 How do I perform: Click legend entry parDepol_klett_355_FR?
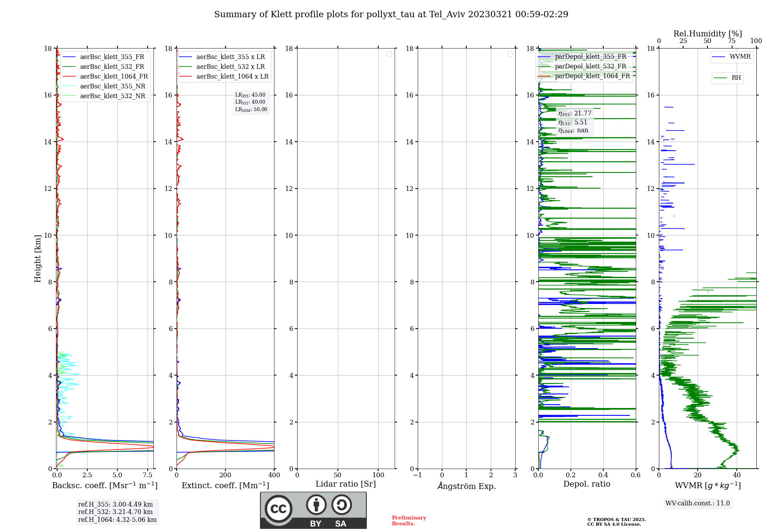582,56
